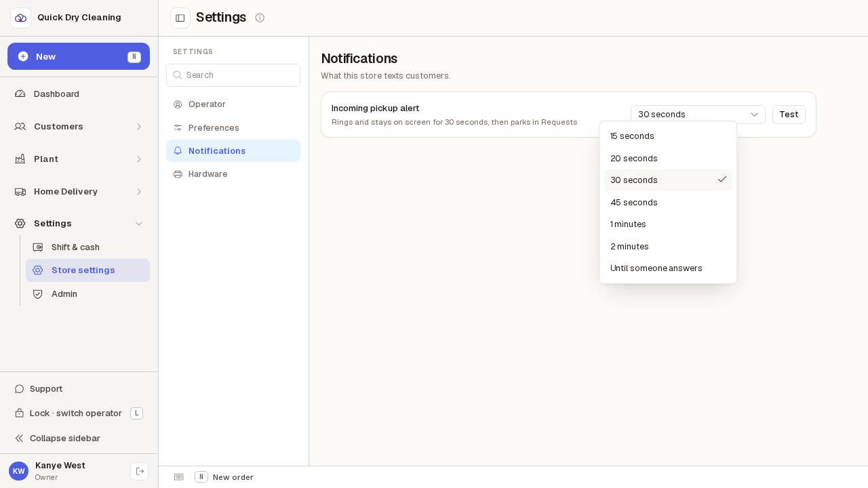Click the Quick Dry Cleaning logo icon
Viewport: 868px width, 488px height.
click(x=20, y=18)
